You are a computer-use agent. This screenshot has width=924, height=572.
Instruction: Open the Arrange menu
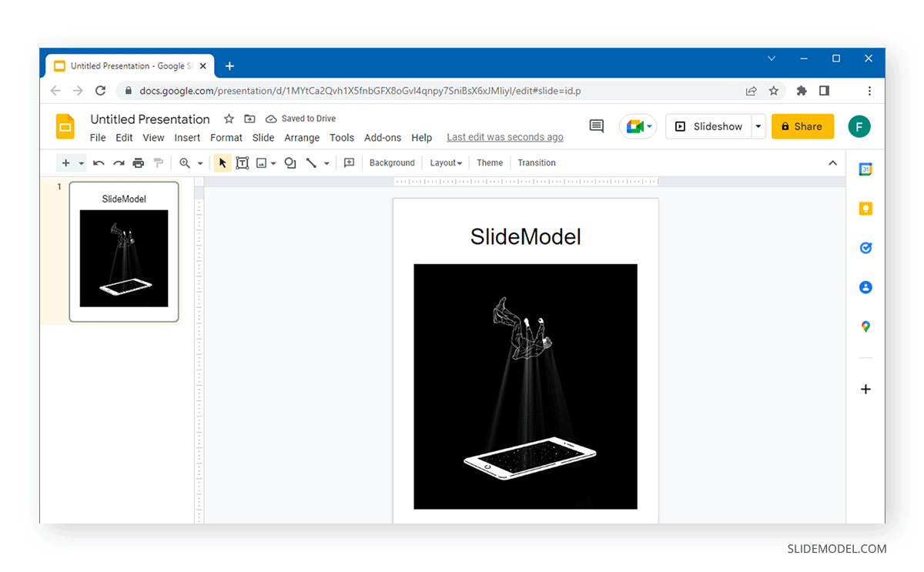coord(302,138)
